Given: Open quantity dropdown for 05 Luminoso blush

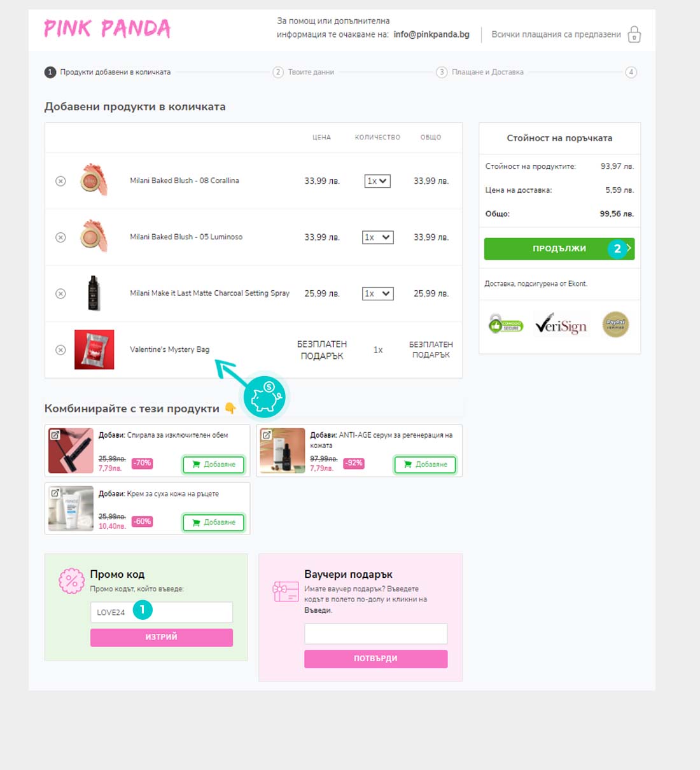Looking at the screenshot, I should (x=378, y=237).
